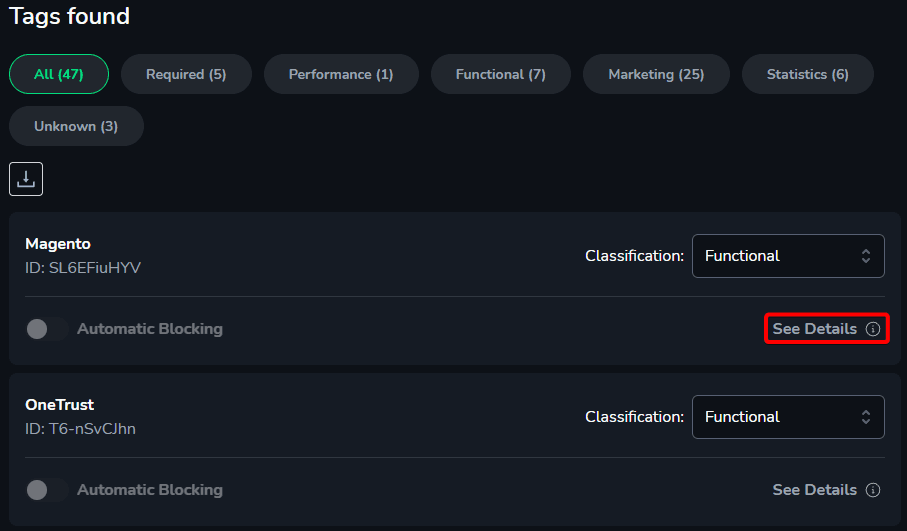This screenshot has height=531, width=907.
Task: Open See Details for OneTrust
Action: [826, 490]
